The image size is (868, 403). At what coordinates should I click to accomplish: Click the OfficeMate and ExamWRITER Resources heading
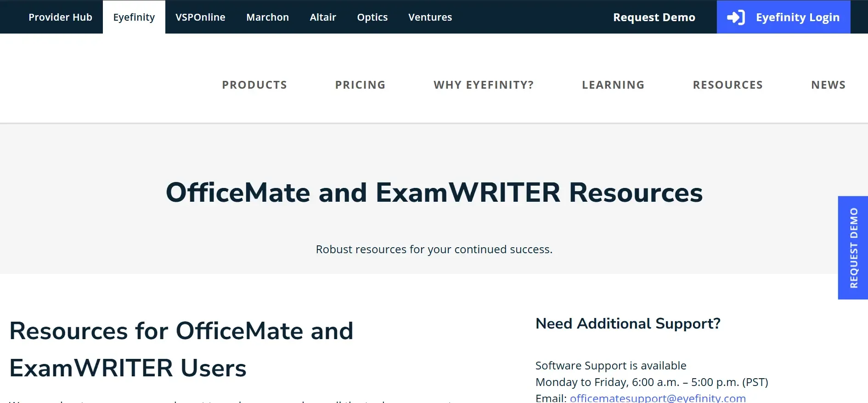point(434,192)
